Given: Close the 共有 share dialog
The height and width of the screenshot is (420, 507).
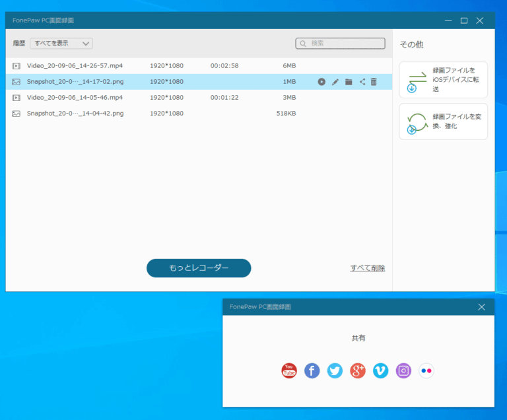Looking at the screenshot, I should pyautogui.click(x=481, y=307).
